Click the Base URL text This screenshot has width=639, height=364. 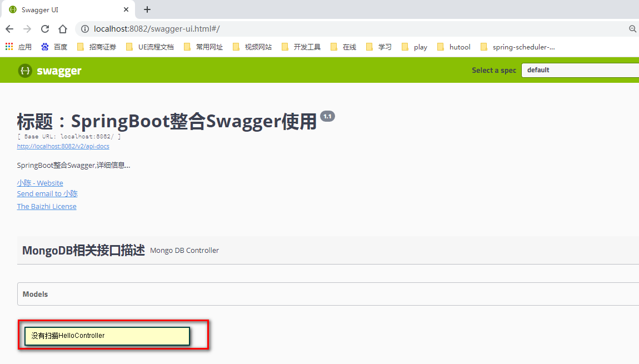coord(69,137)
